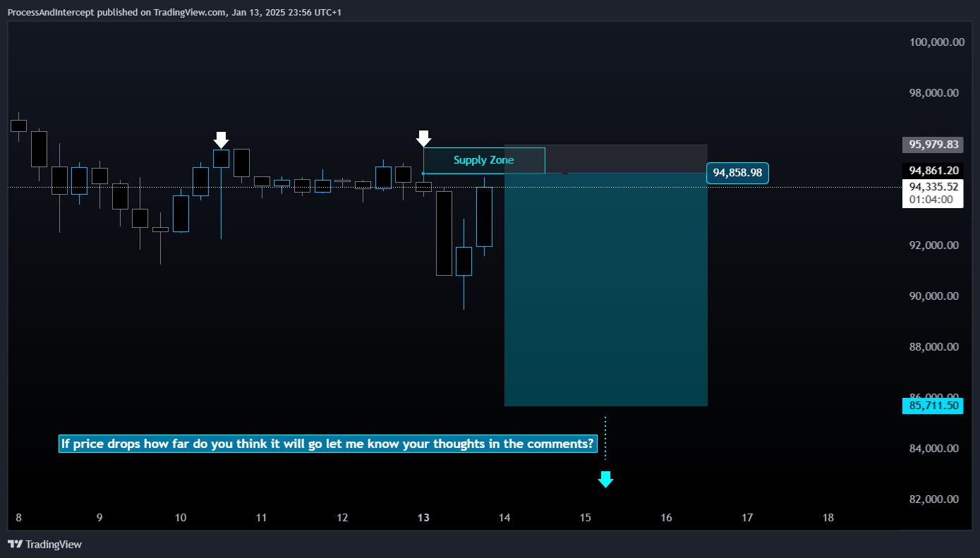Click the 01:04:00 countdown timer

click(x=933, y=200)
